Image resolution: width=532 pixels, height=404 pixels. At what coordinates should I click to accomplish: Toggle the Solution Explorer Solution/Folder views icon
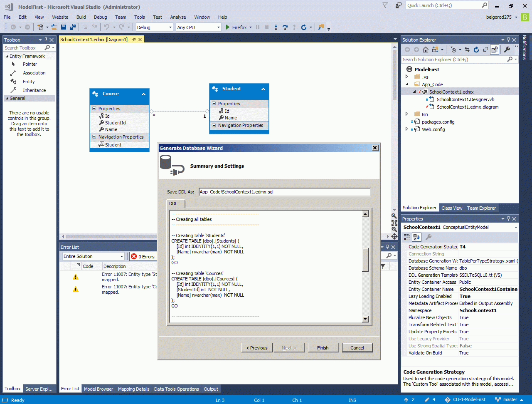(435, 50)
